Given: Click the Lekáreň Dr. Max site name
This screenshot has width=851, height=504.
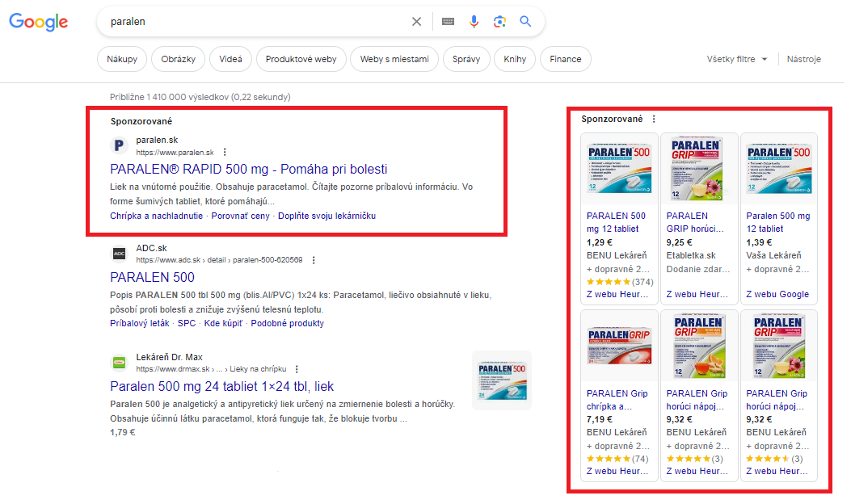Looking at the screenshot, I should (x=170, y=358).
